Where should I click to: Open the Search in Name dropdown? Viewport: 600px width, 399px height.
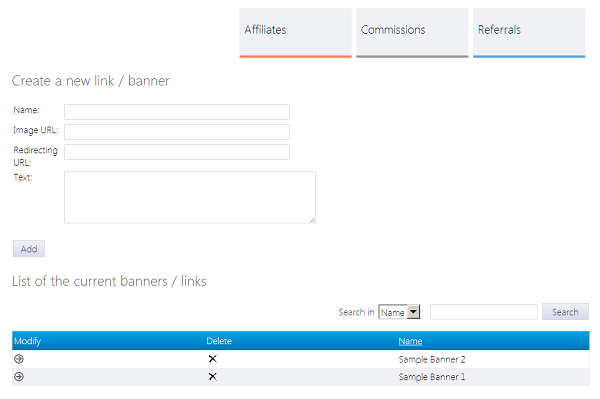click(x=399, y=312)
